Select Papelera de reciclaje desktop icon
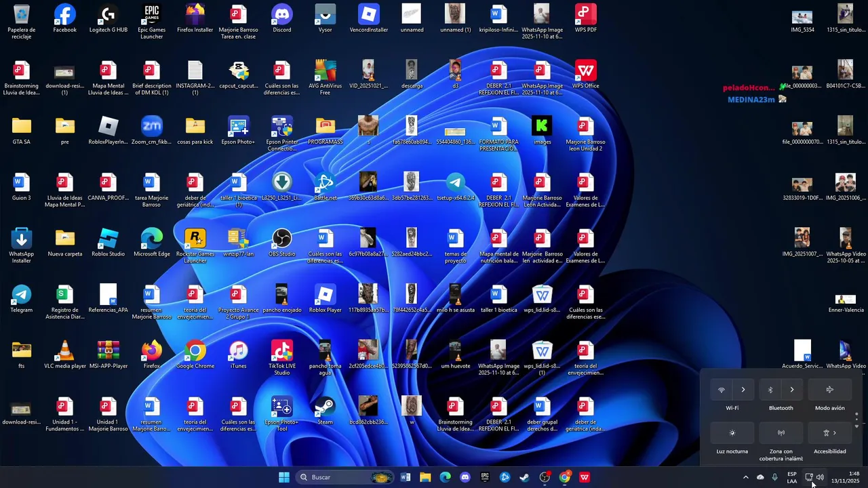 click(21, 20)
